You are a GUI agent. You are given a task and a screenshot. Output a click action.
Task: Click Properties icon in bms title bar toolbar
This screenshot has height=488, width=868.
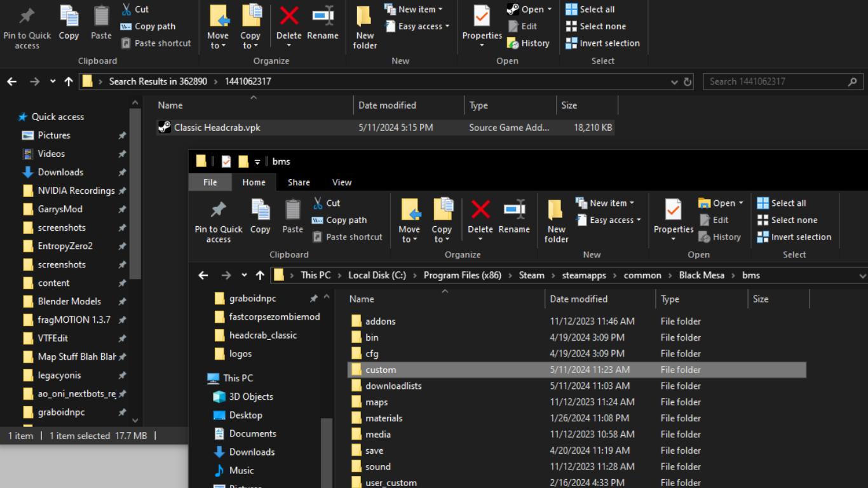226,161
